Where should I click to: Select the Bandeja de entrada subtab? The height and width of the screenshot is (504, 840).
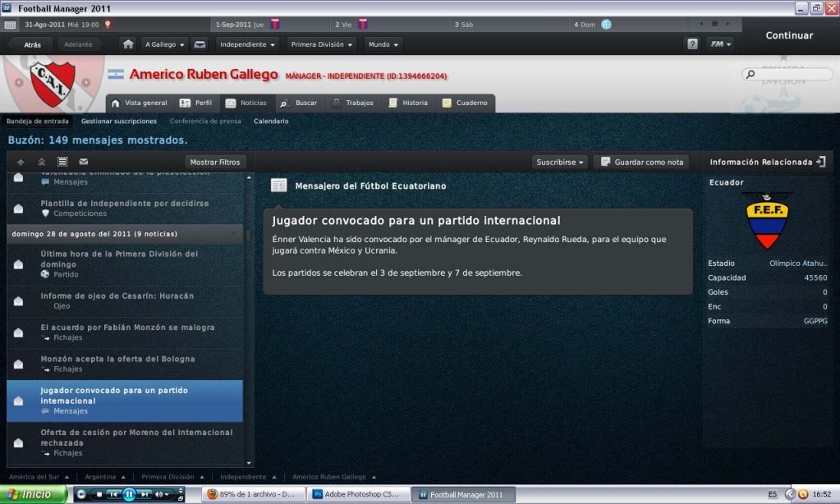coord(38,121)
